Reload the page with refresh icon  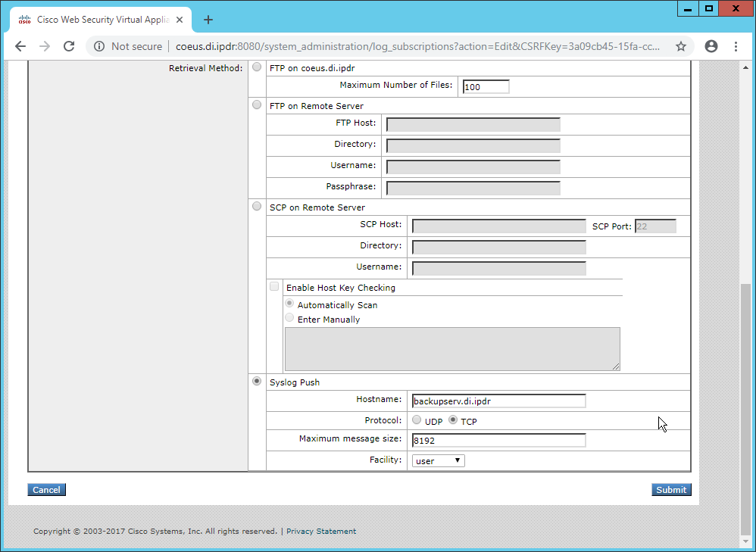click(x=69, y=46)
